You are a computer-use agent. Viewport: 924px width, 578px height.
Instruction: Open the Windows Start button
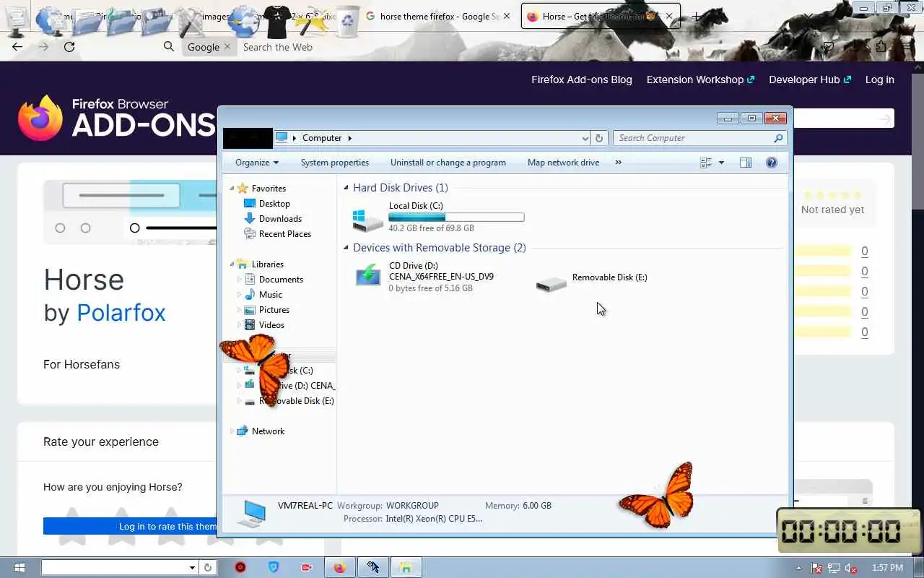point(19,568)
